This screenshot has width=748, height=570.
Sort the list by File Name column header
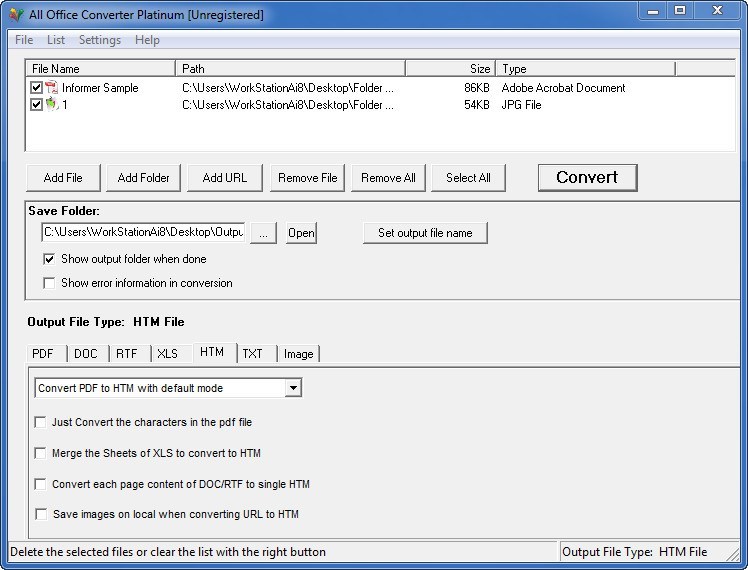coord(100,69)
